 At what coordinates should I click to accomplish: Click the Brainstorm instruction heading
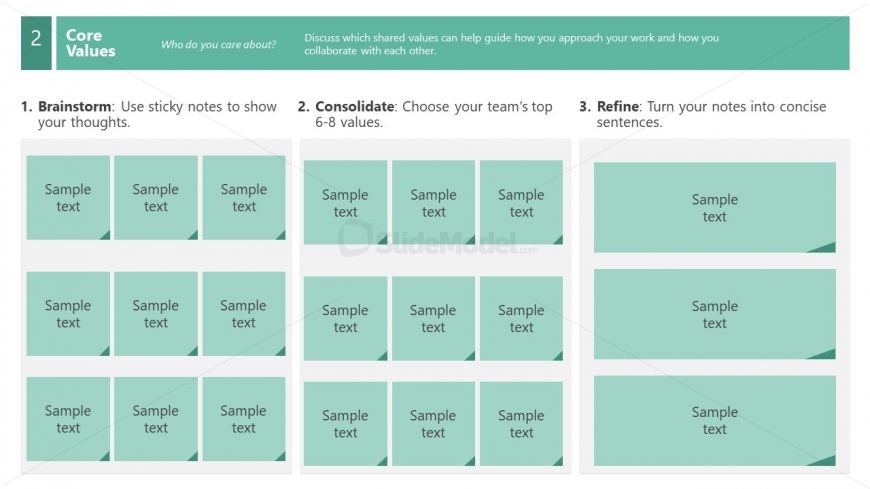(x=149, y=114)
